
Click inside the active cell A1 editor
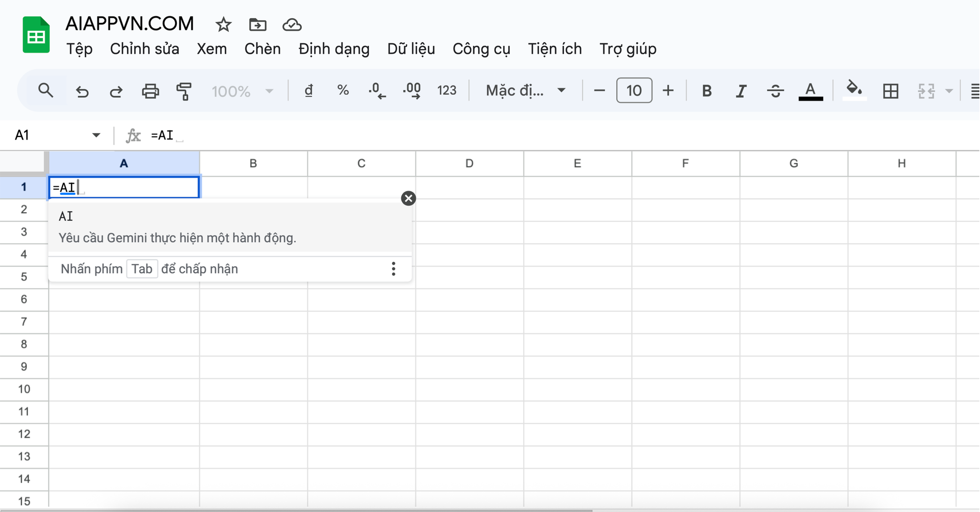pos(124,188)
